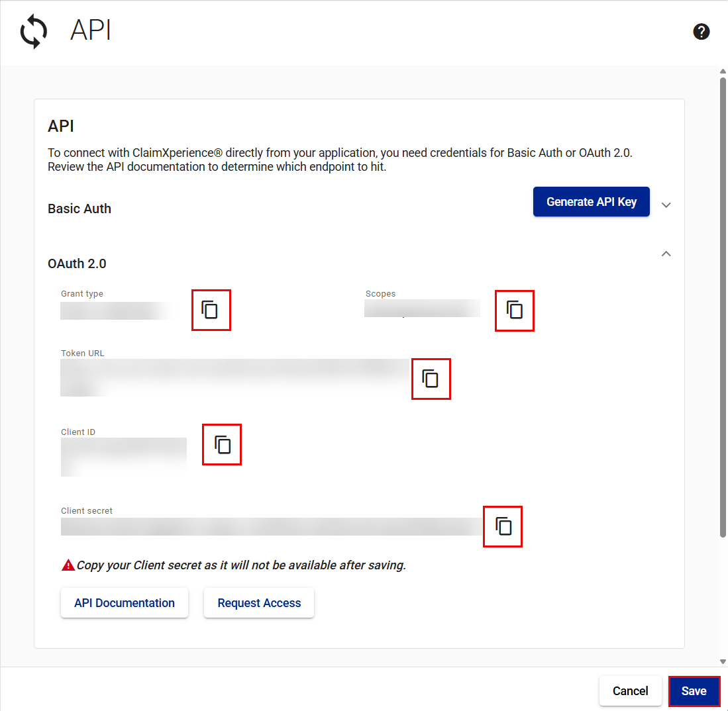Copy the Token URL

pos(431,379)
